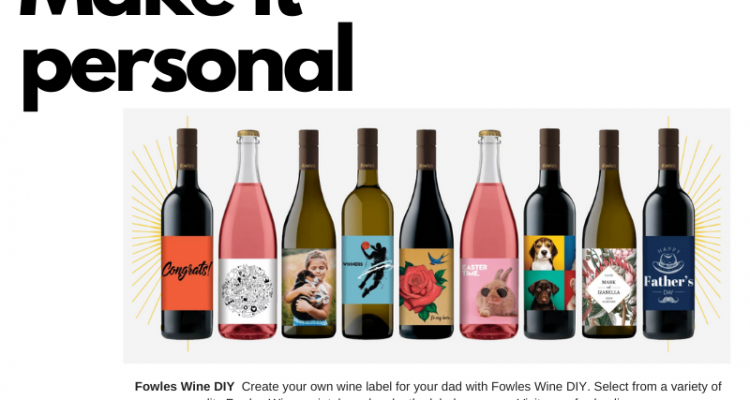The image size is (750, 400).
Task: Click the moustache icon on Father's Day label
Action: (668, 300)
